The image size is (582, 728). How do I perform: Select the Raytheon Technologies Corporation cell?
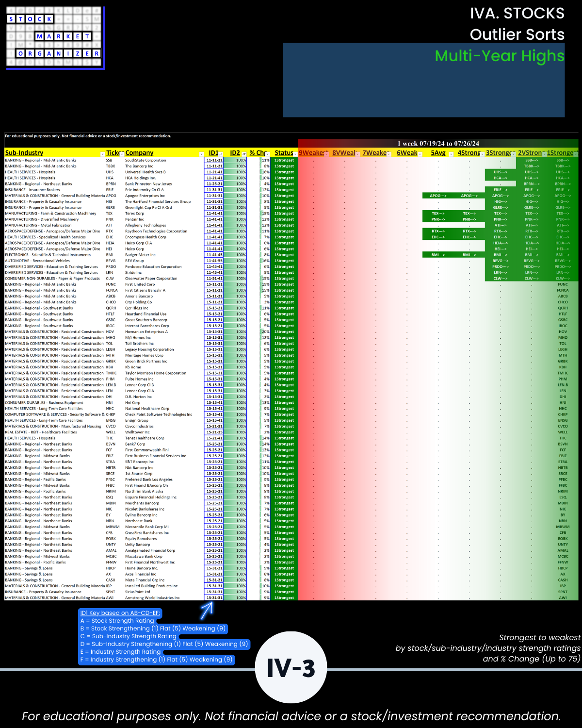[x=164, y=231]
